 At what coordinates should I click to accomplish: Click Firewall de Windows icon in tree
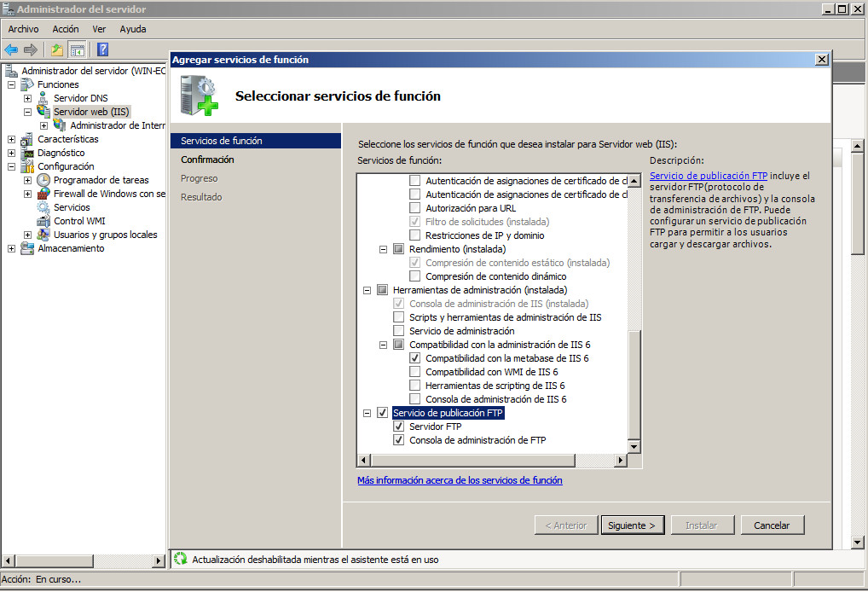[x=43, y=194]
